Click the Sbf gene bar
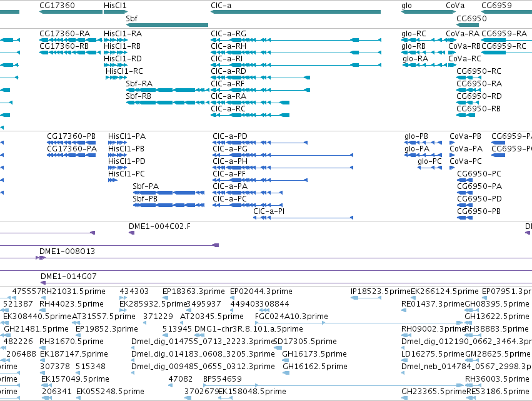This screenshot has width=532, height=401. coord(167,25)
